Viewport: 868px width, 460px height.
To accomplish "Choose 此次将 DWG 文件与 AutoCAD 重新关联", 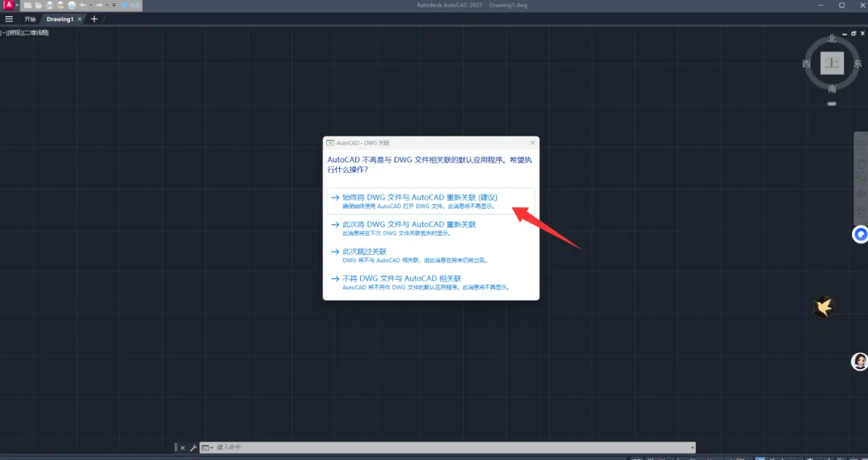I will pyautogui.click(x=432, y=228).
